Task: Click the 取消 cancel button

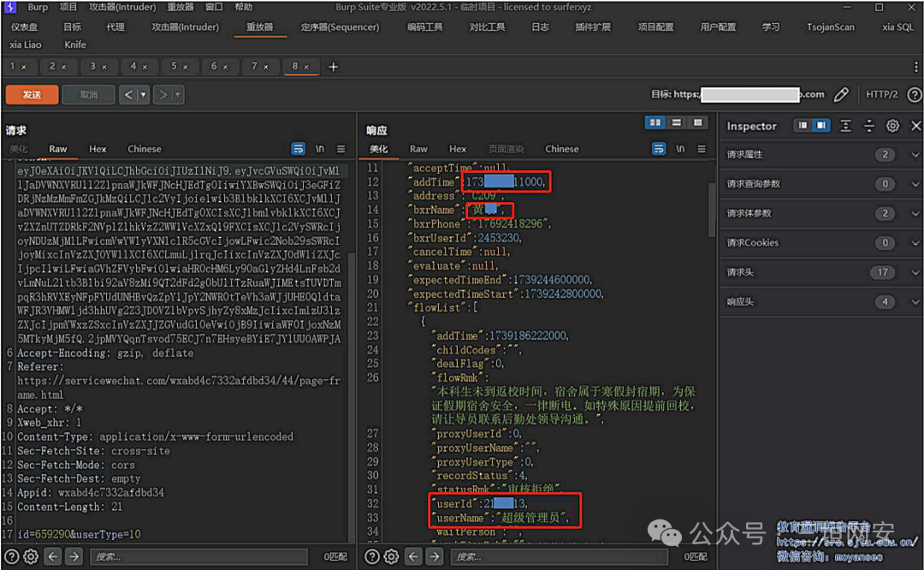Action: tap(89, 94)
